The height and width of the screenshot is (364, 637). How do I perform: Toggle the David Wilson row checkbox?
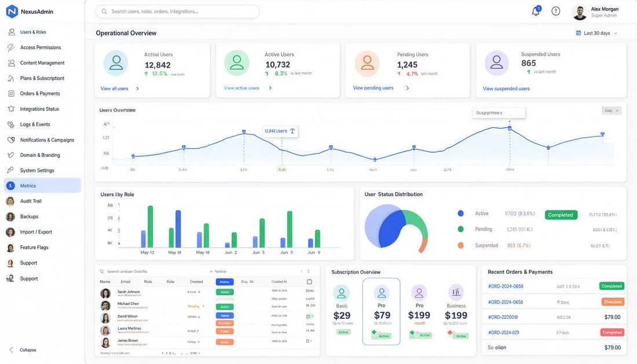308,317
